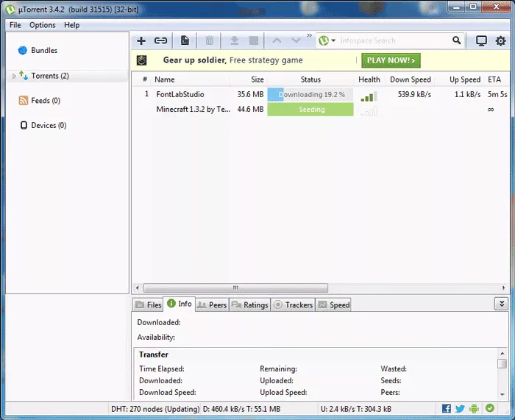Click the 35.6 MB size cell

[250, 94]
